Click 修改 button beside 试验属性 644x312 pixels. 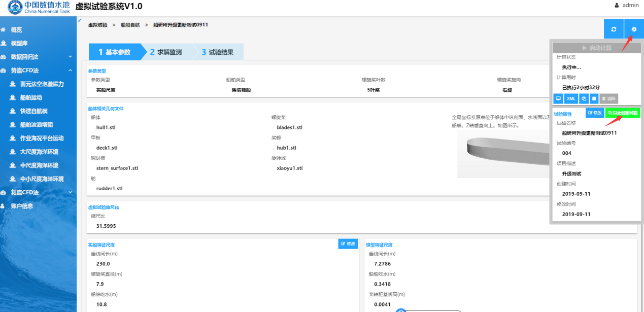594,113
